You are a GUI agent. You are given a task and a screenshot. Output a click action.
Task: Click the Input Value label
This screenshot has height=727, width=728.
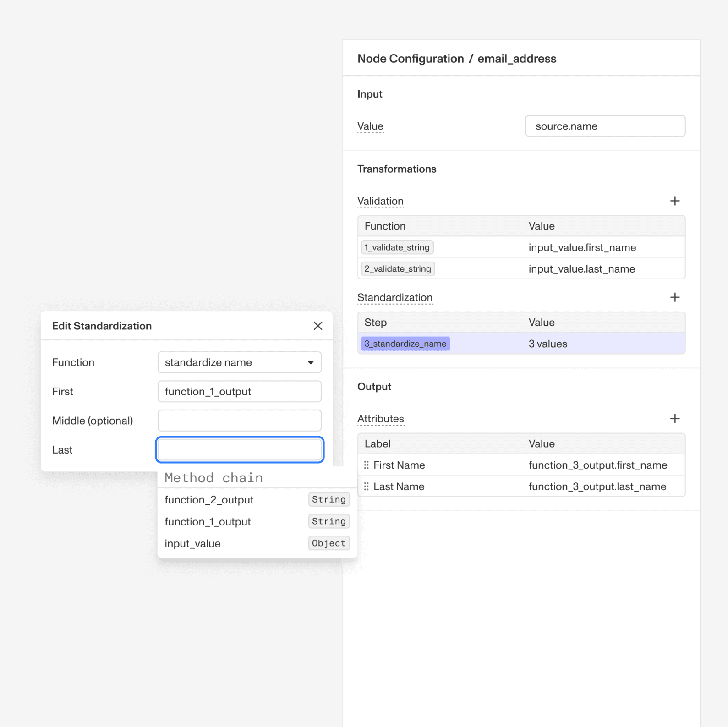[x=370, y=126]
